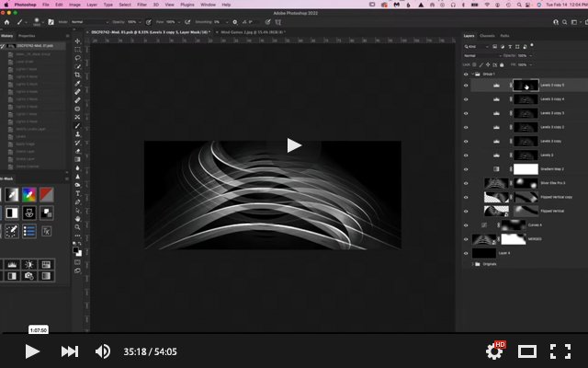The width and height of the screenshot is (588, 368).
Task: Hide the MERGED layer
Action: (x=466, y=239)
